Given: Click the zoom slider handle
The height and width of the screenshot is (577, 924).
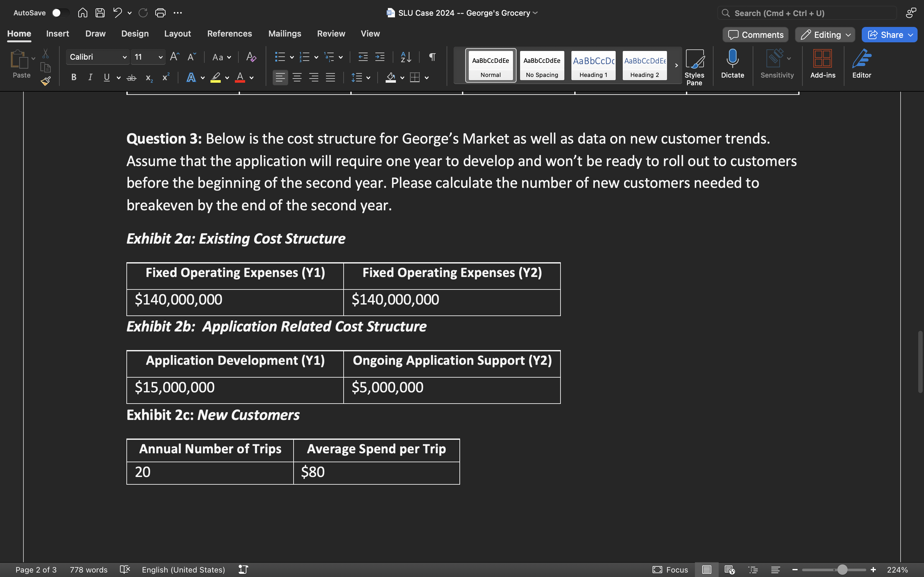Looking at the screenshot, I should tap(842, 570).
